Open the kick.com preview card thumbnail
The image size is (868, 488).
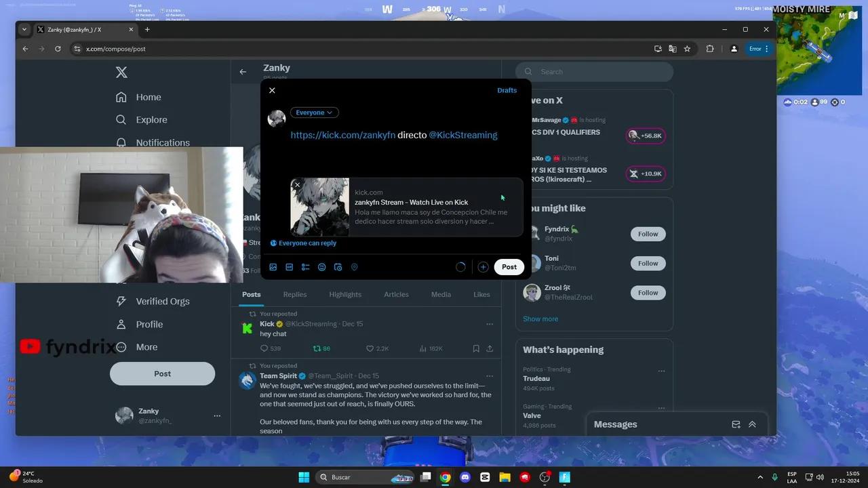point(320,207)
